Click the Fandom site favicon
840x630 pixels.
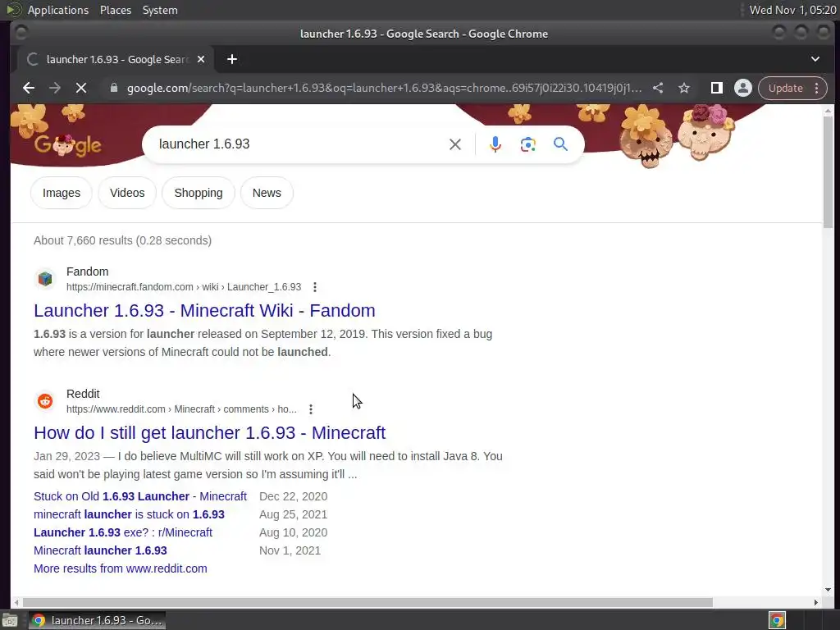45,279
